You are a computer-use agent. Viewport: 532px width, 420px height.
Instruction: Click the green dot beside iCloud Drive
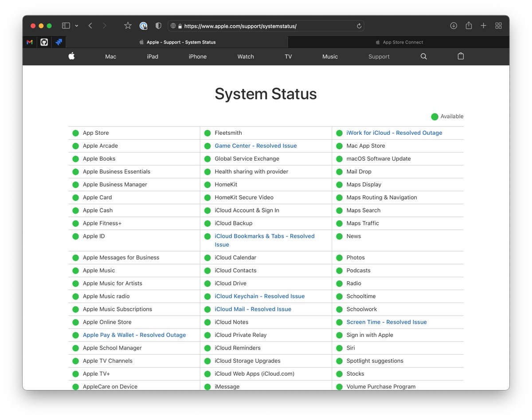207,283
